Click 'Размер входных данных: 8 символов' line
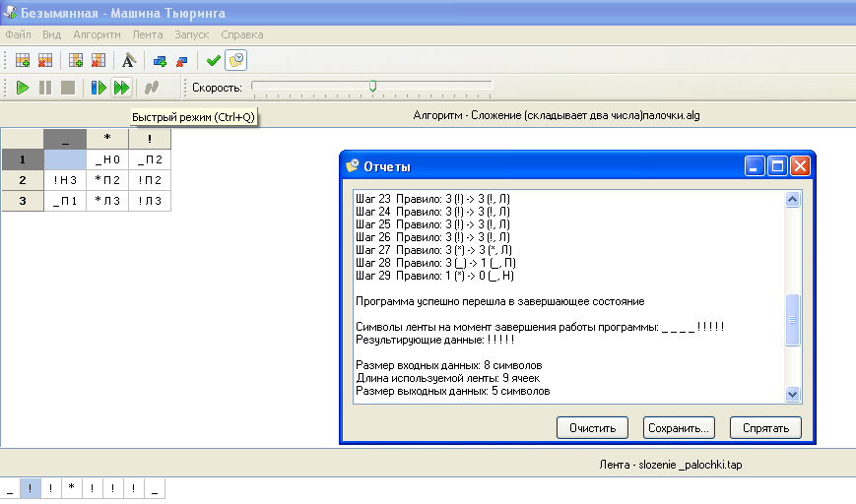 pos(449,365)
